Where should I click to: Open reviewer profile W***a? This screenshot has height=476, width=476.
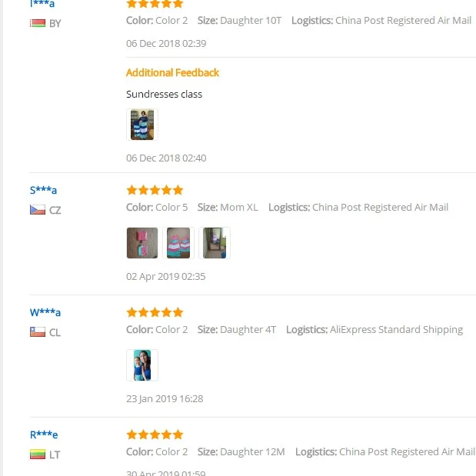click(45, 312)
